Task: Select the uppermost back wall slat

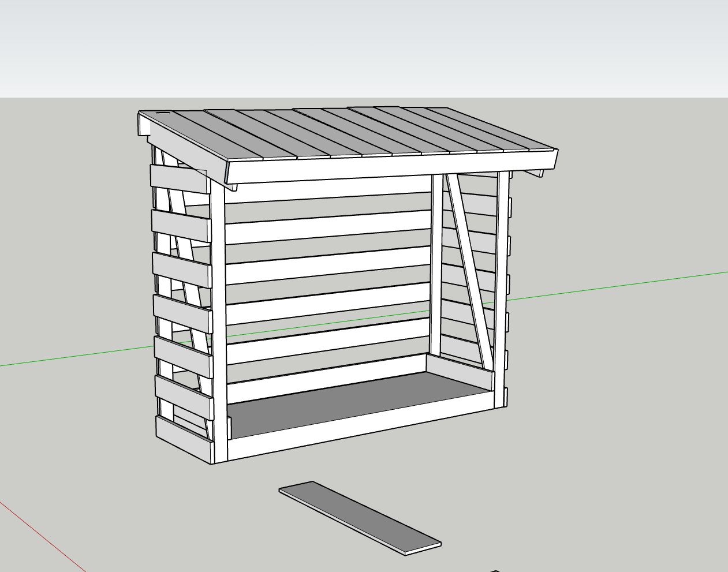Action: (x=328, y=192)
